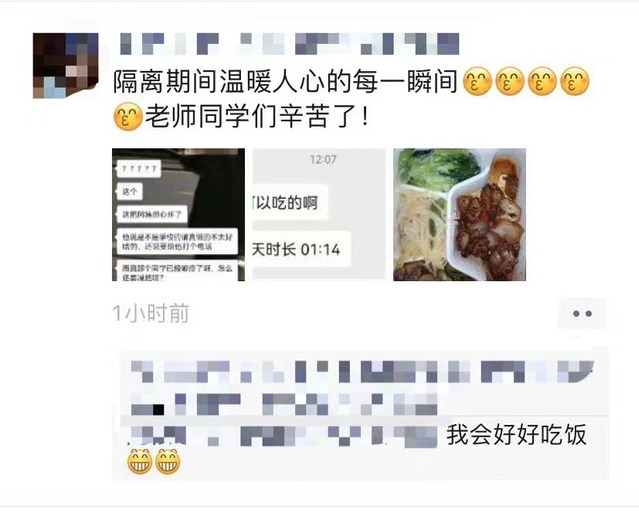
Task: Click the 1小时前 timestamp
Action: click(x=151, y=313)
